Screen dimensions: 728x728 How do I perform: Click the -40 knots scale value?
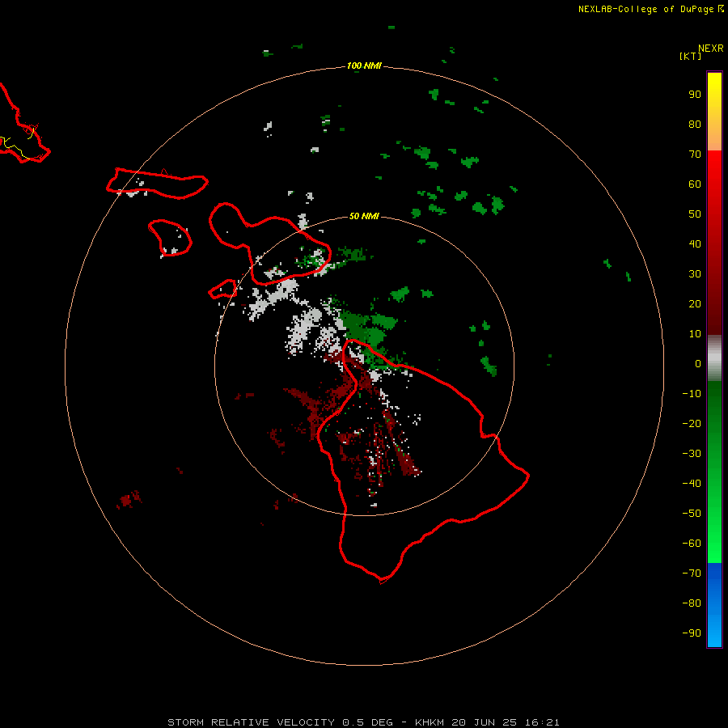click(692, 484)
